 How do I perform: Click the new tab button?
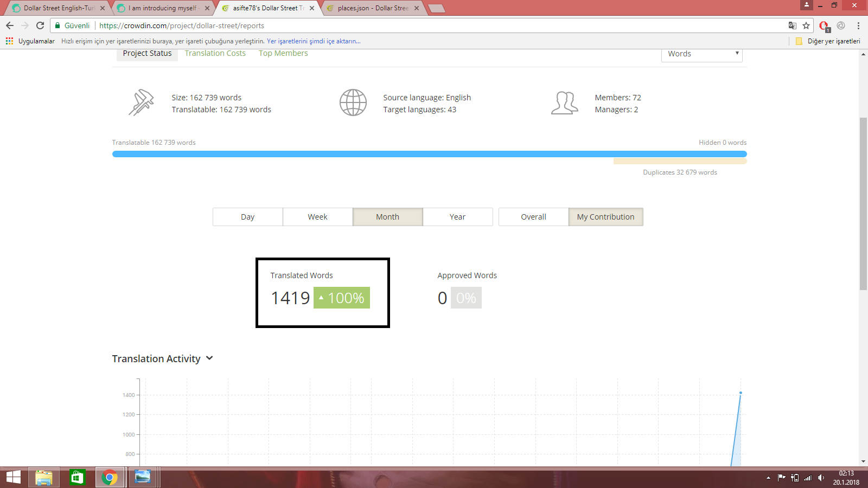click(x=436, y=8)
